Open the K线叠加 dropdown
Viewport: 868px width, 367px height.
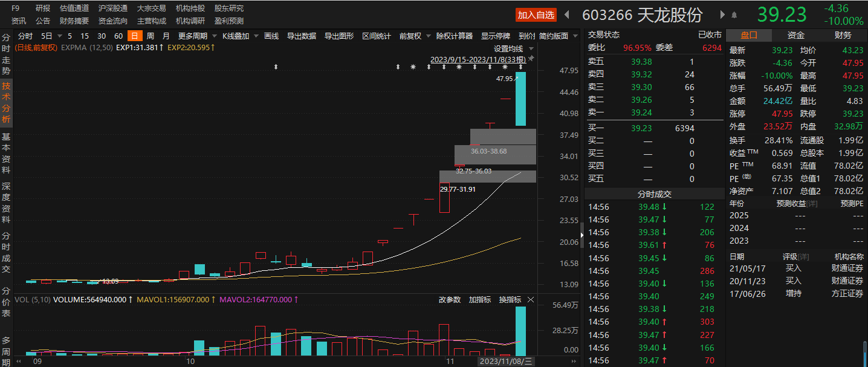click(x=240, y=36)
